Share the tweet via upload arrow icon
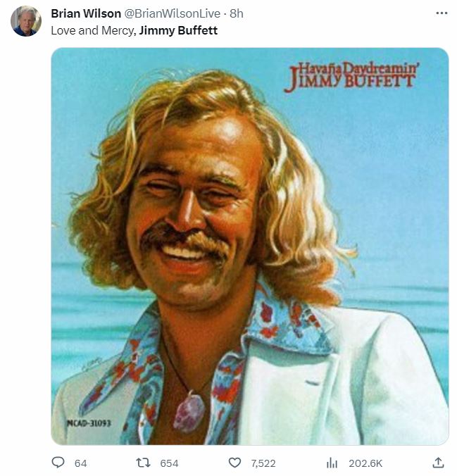Viewport: 457px width, 476px height. (x=438, y=463)
